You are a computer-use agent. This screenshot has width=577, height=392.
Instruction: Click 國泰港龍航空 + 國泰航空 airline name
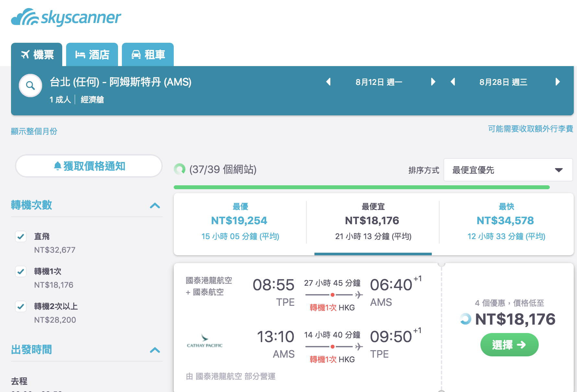pyautogui.click(x=209, y=286)
